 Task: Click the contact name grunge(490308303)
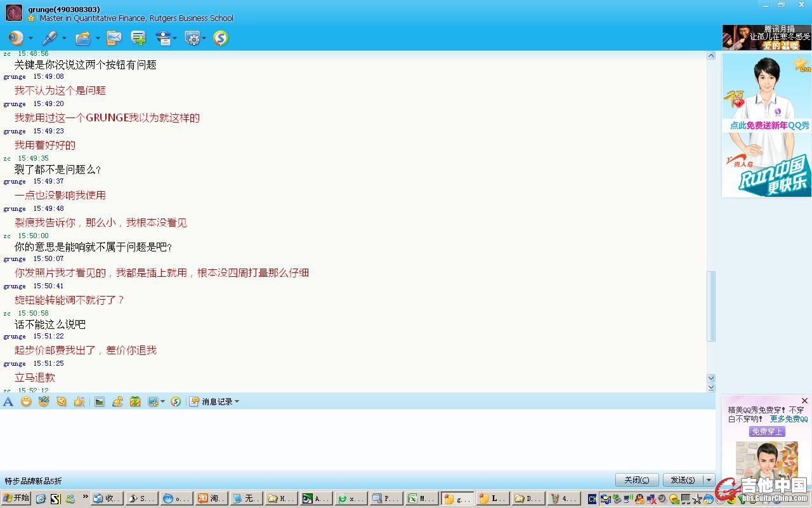[x=63, y=9]
